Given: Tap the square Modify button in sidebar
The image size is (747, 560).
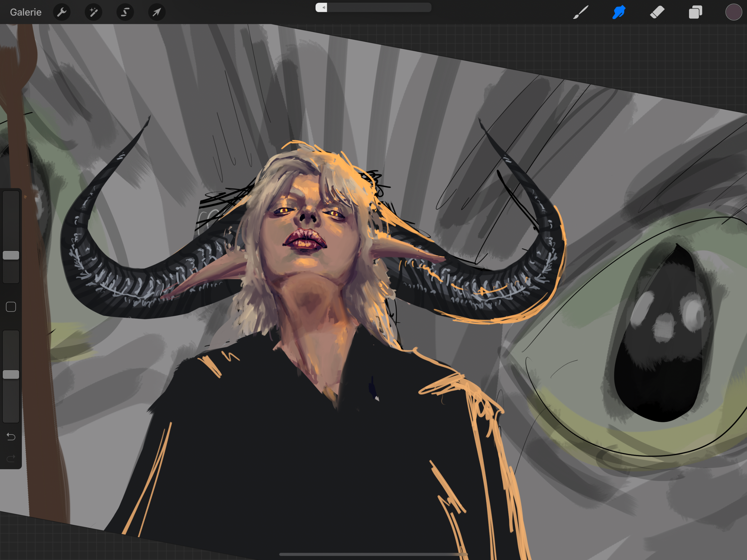Looking at the screenshot, I should point(11,307).
